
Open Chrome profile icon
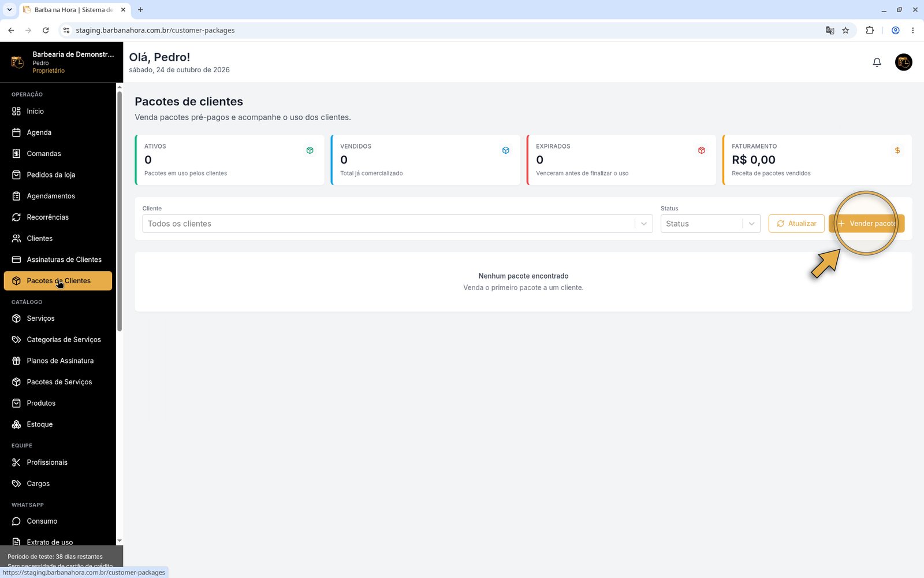tap(896, 30)
